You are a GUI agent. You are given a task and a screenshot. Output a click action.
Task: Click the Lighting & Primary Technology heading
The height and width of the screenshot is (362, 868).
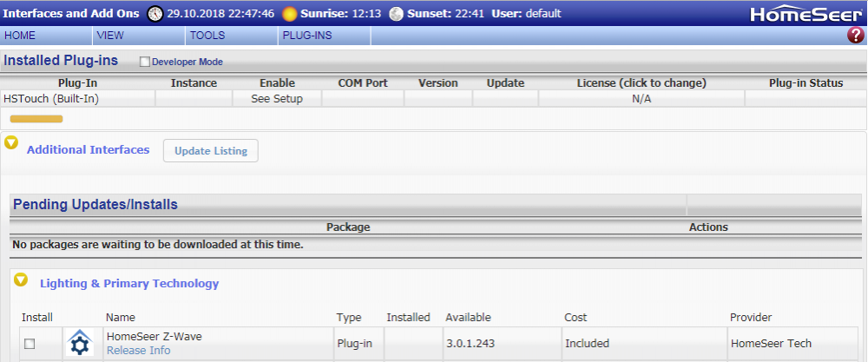129,284
